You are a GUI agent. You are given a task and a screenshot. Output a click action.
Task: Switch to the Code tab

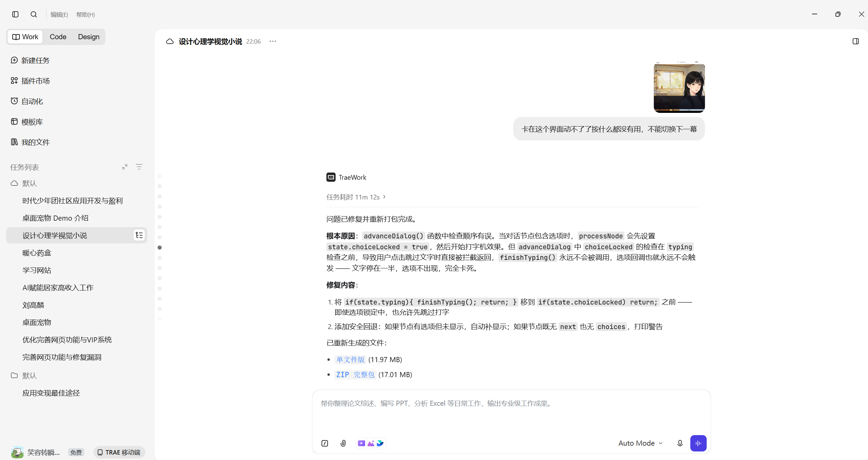(58, 37)
